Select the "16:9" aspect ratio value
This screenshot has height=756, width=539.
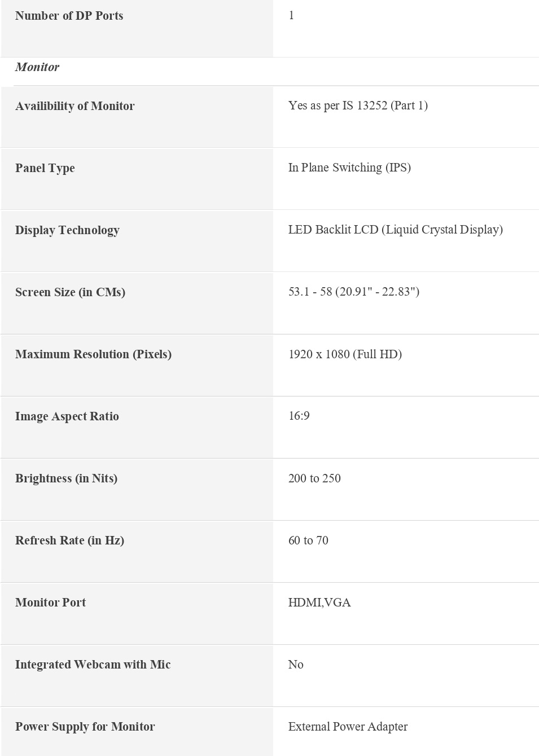click(299, 416)
